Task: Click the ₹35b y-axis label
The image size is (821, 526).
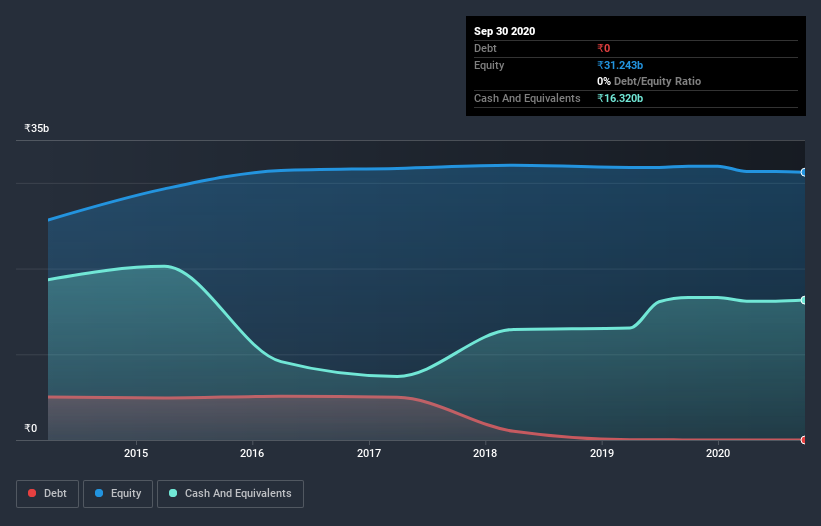Action: (x=37, y=128)
